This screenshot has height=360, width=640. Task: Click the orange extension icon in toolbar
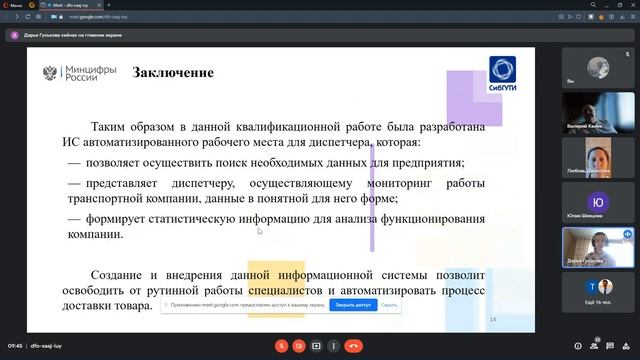[601, 17]
